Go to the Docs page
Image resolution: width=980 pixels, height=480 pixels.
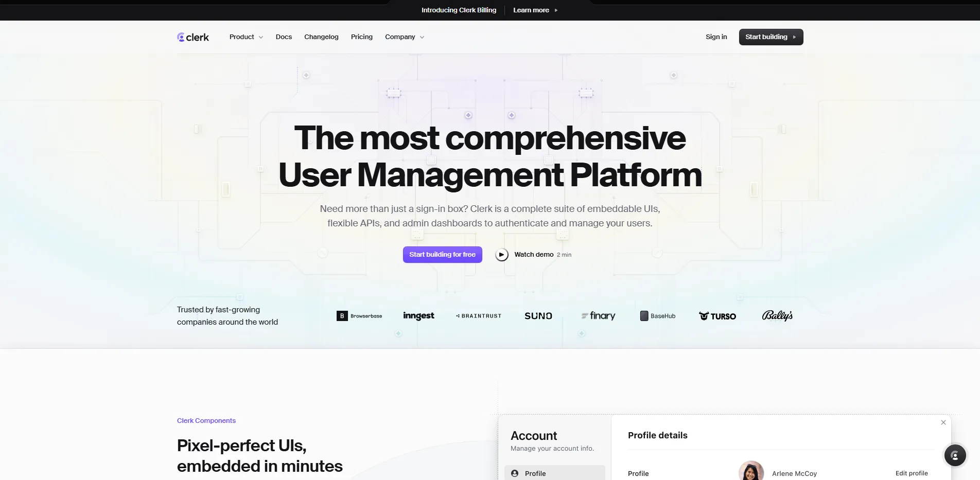[284, 37]
